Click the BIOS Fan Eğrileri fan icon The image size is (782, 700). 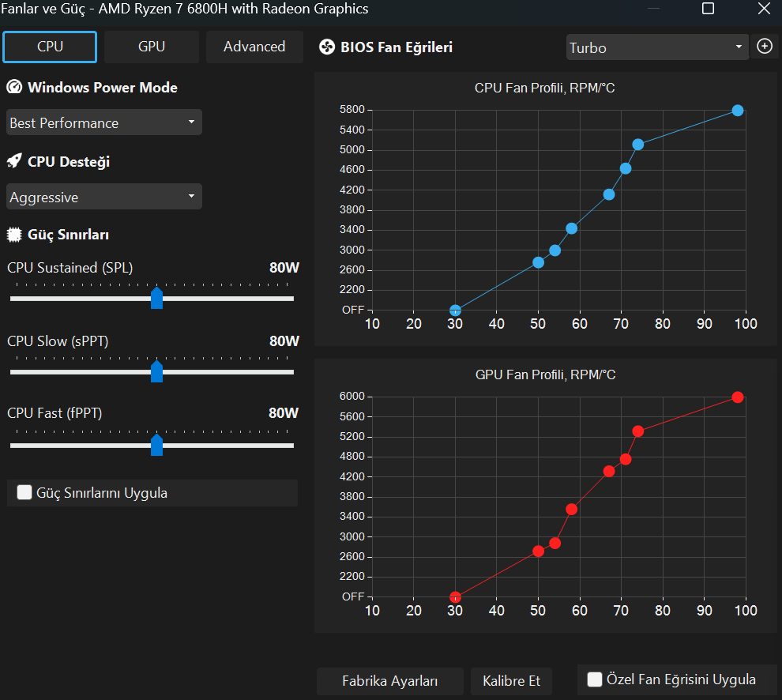[327, 47]
